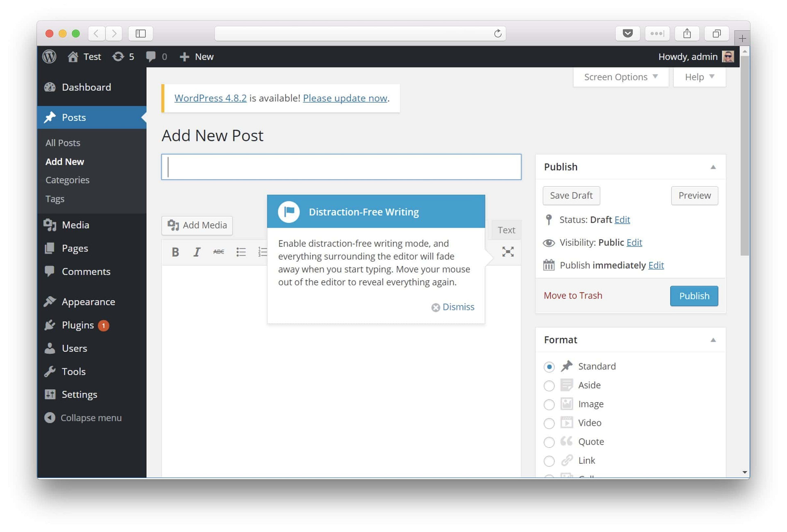
Task: Click the browser address bar
Action: 360,34
